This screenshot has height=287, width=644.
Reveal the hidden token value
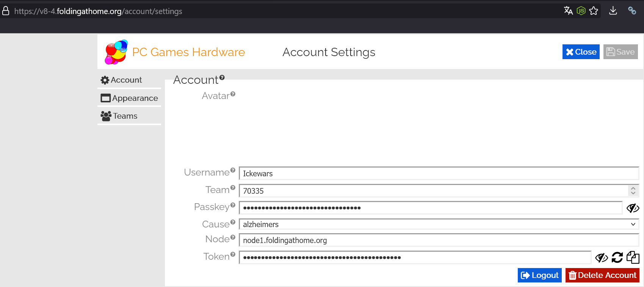click(601, 258)
